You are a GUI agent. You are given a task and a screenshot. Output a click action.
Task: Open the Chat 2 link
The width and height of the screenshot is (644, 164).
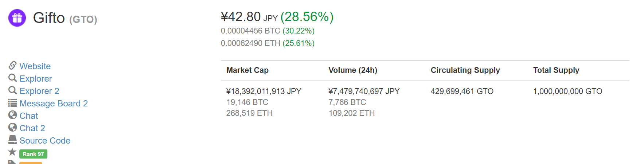point(32,128)
